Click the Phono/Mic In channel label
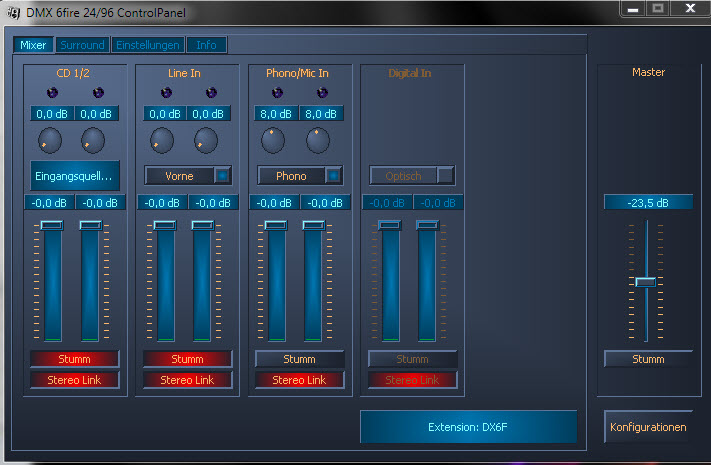This screenshot has height=465, width=711. (x=297, y=73)
